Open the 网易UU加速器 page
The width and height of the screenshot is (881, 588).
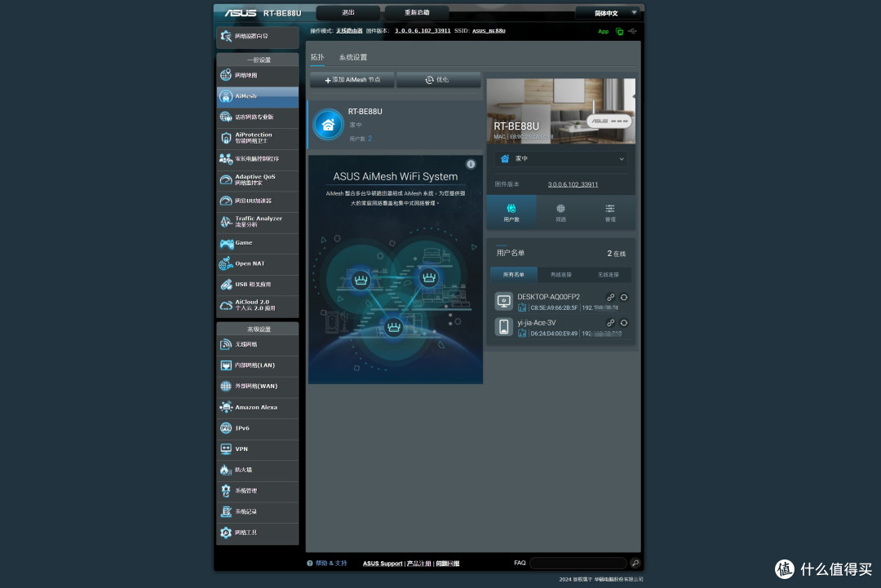pos(257,201)
